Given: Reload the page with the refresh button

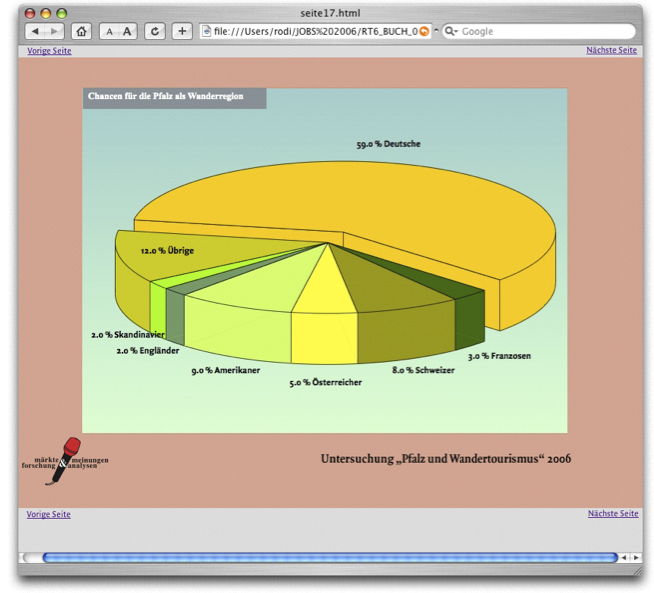Looking at the screenshot, I should 155,32.
